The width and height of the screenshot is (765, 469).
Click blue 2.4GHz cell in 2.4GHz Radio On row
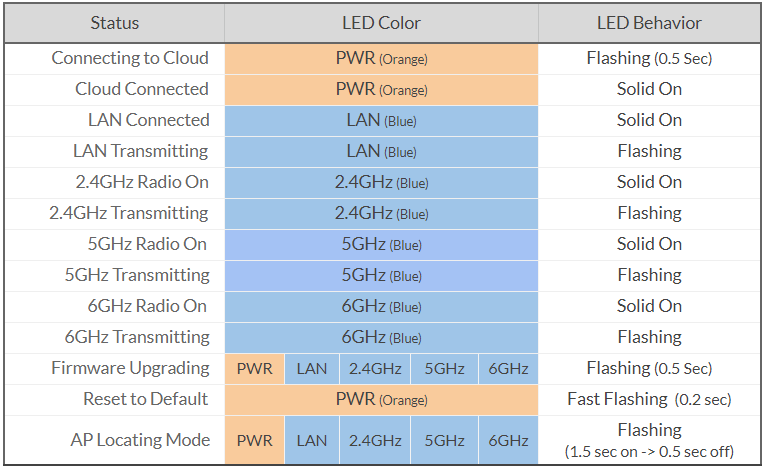coord(381,182)
